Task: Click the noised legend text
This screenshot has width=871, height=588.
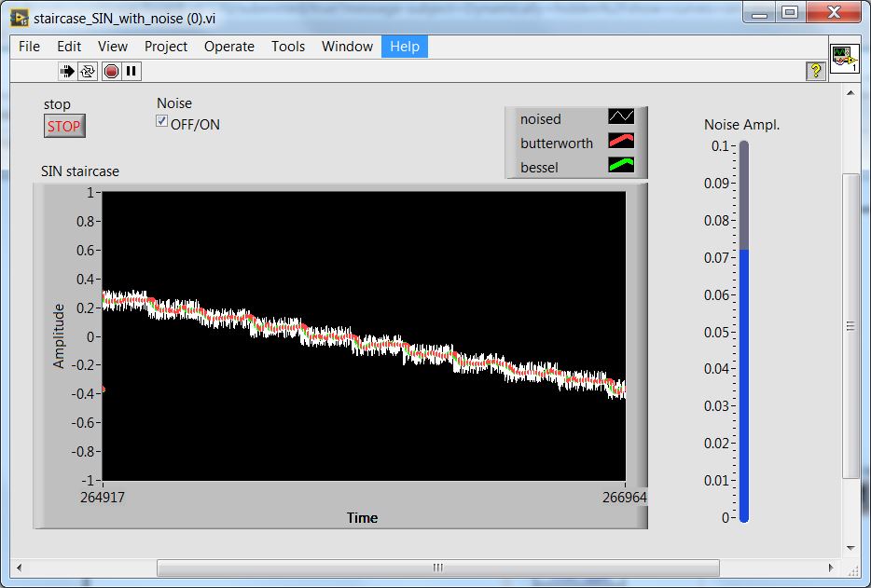Action: click(x=541, y=119)
